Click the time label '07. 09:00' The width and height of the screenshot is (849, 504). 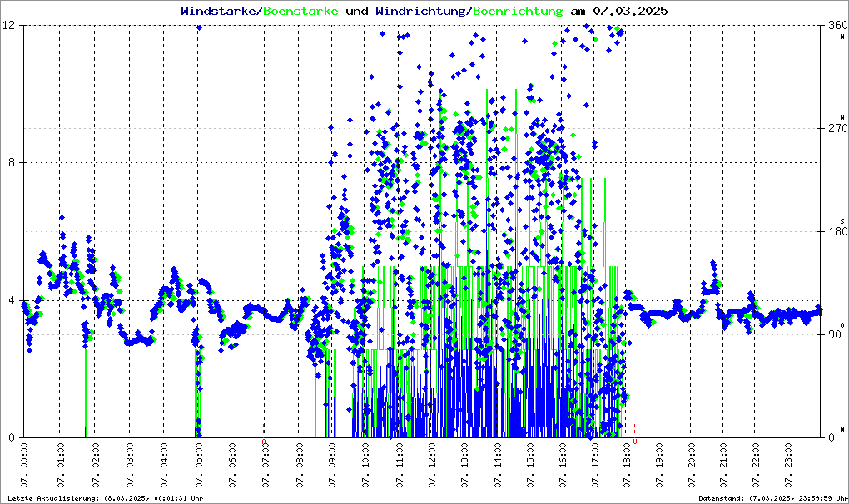click(332, 465)
